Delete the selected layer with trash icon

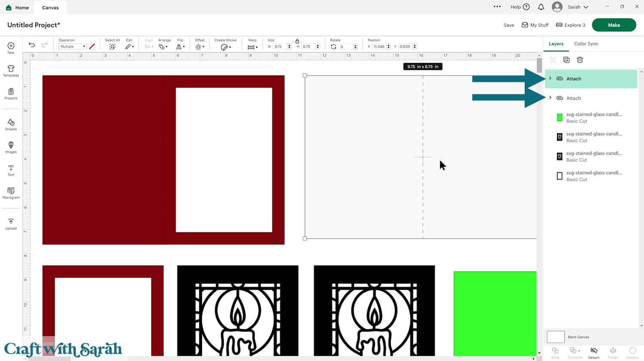pyautogui.click(x=580, y=60)
